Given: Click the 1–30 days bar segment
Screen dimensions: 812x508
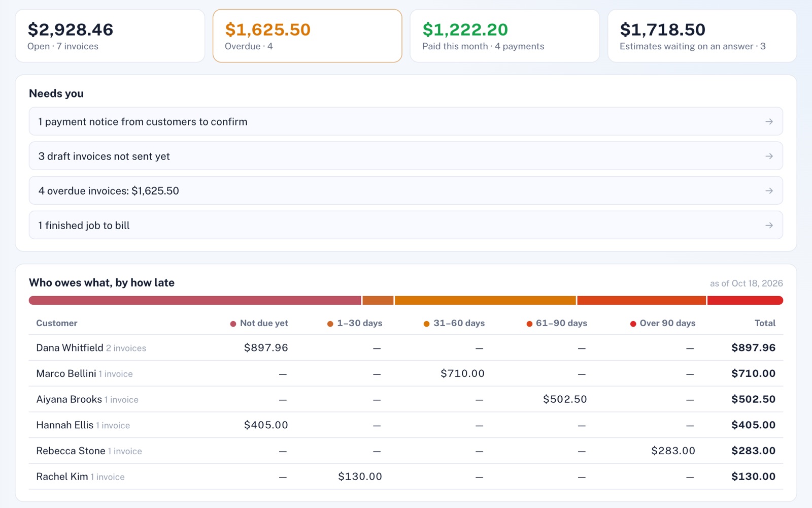Looking at the screenshot, I should pyautogui.click(x=378, y=301).
